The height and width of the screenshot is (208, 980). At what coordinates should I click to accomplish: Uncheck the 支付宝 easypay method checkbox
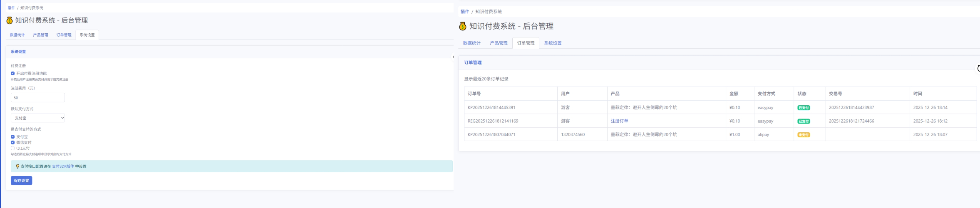pos(12,136)
